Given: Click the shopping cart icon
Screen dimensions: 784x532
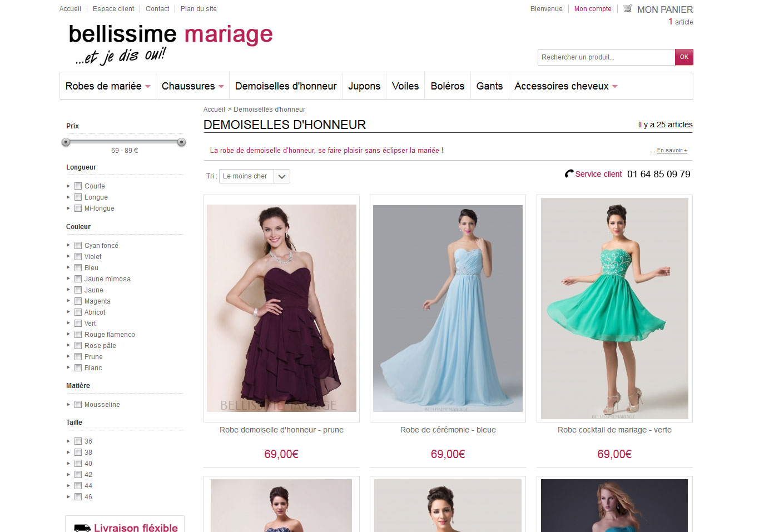Looking at the screenshot, I should (628, 8).
